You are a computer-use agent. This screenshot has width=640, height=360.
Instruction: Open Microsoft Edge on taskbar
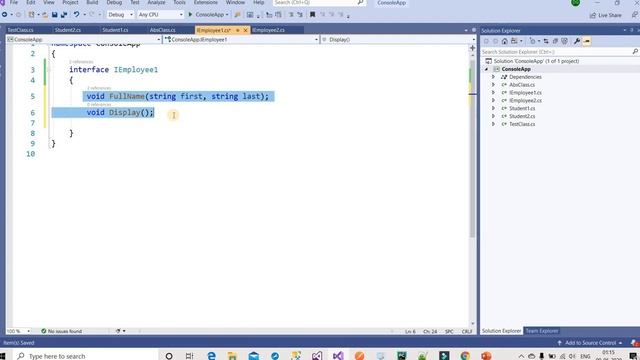pos(211,356)
